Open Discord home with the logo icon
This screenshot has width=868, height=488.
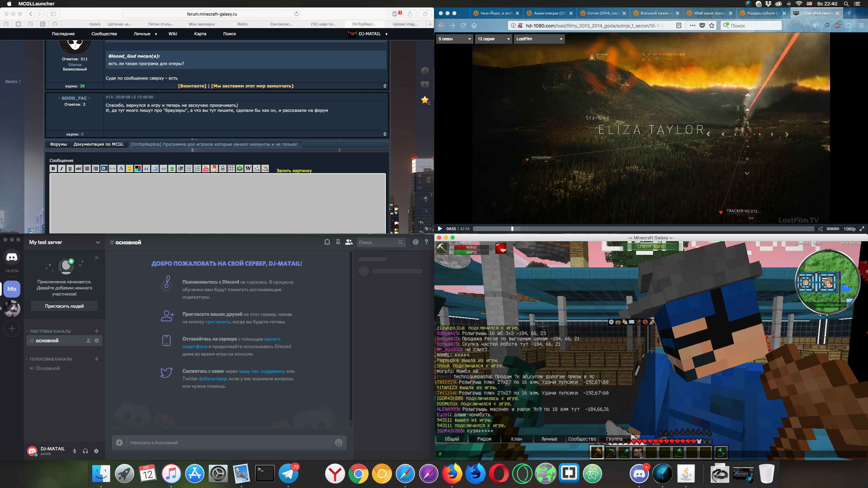tap(12, 257)
